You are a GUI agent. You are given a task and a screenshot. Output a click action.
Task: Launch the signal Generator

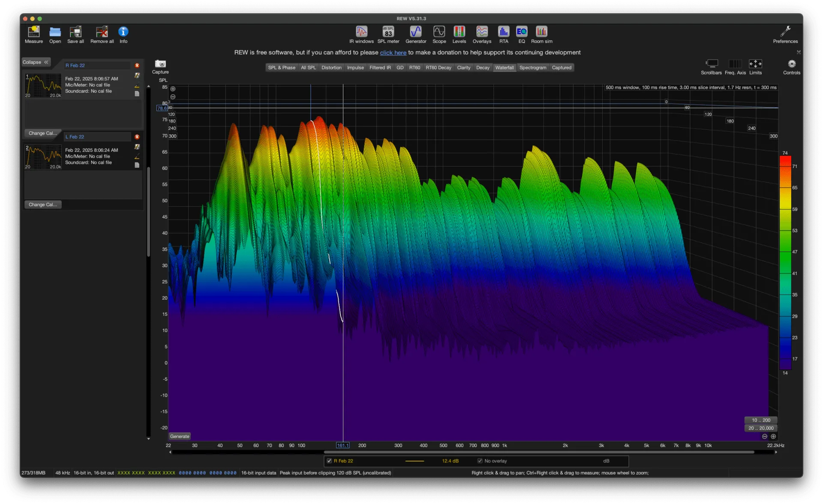[416, 32]
